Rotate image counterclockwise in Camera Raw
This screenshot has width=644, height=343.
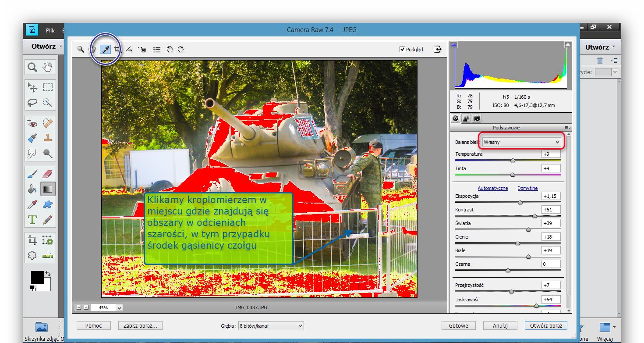click(x=170, y=50)
